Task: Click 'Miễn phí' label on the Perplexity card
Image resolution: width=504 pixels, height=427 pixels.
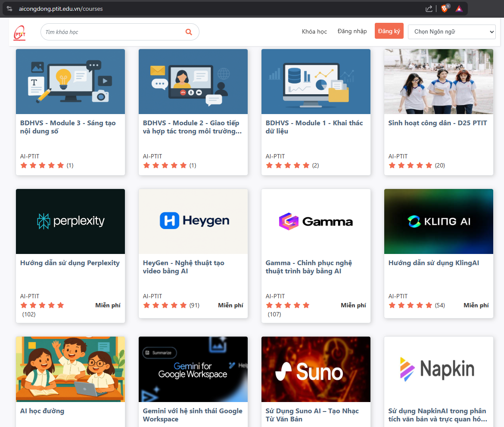Action: coord(108,305)
